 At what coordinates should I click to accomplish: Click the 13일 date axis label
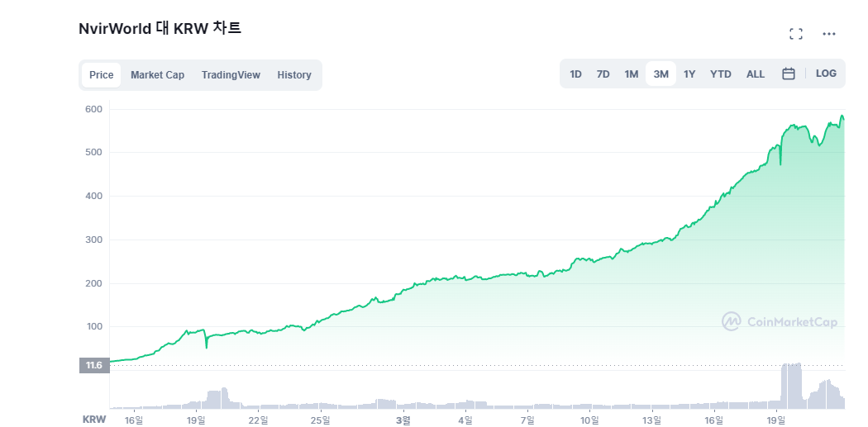point(652,420)
